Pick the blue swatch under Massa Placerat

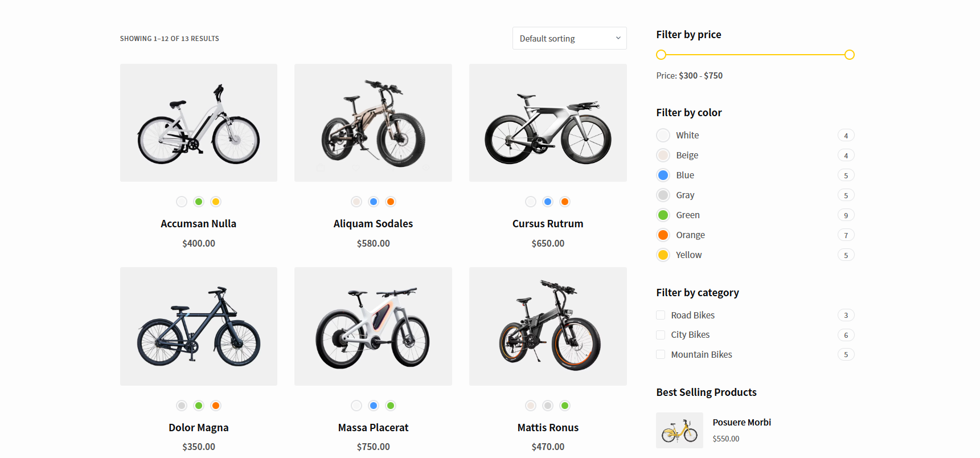click(x=374, y=406)
